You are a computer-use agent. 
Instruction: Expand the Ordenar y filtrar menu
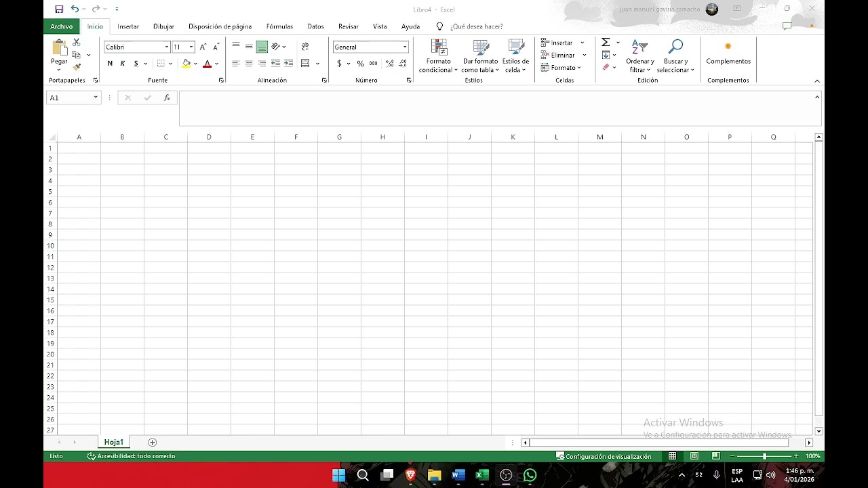(x=639, y=56)
